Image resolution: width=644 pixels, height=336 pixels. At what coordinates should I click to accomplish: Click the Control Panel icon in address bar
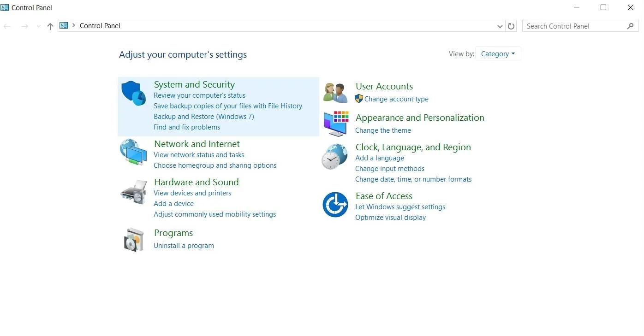[x=64, y=26]
